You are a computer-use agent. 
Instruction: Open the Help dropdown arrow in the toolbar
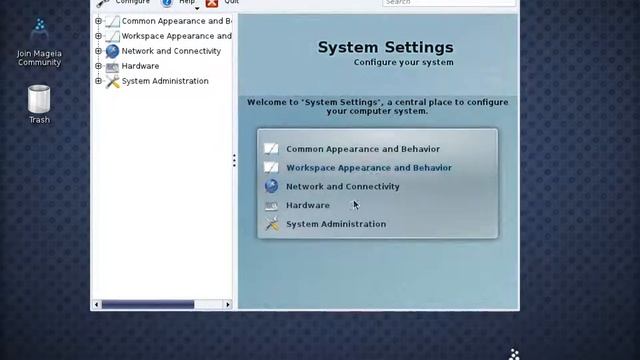197,8
